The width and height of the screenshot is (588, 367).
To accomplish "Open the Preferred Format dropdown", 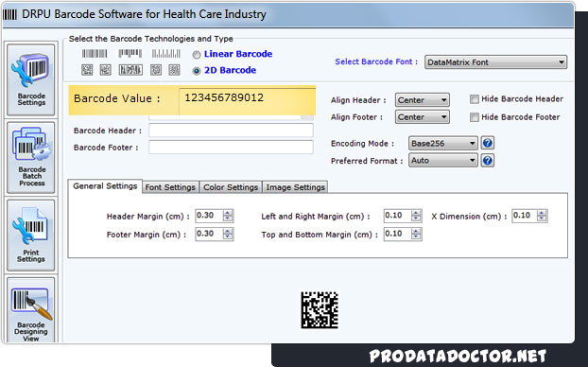I will click(x=442, y=161).
